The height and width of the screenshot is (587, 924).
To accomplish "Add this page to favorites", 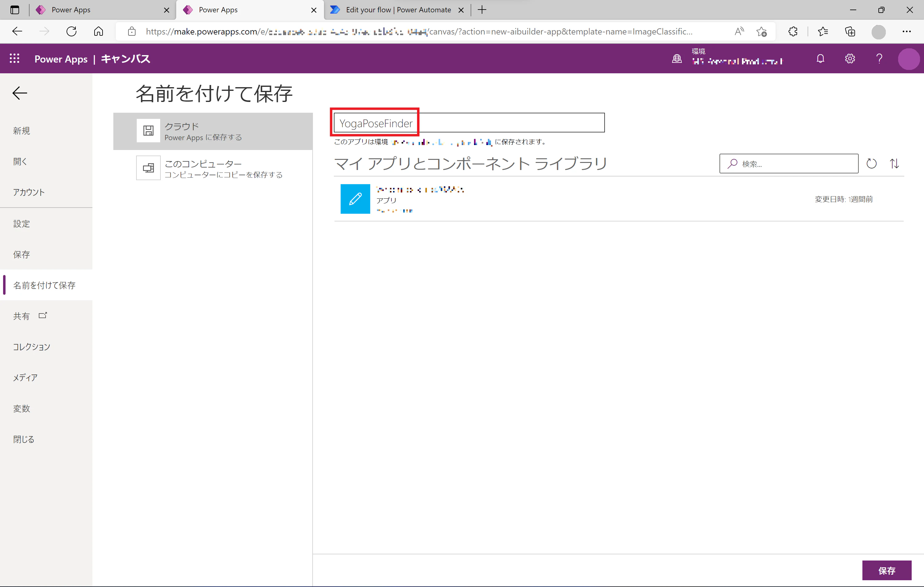I will (762, 31).
